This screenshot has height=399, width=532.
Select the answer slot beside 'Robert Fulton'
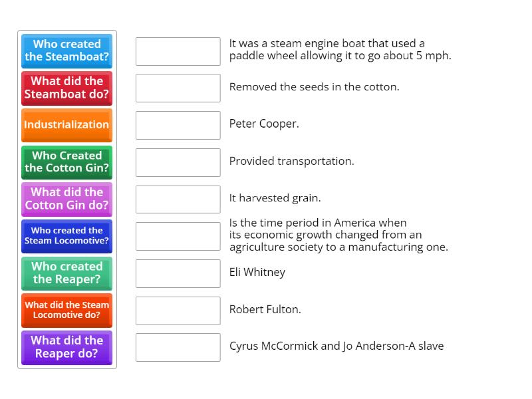[x=178, y=310]
